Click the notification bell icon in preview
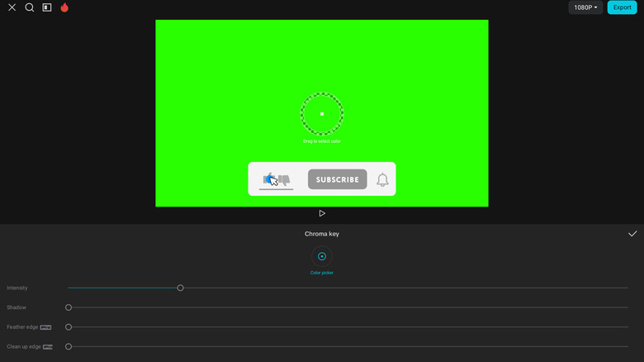 [x=382, y=179]
